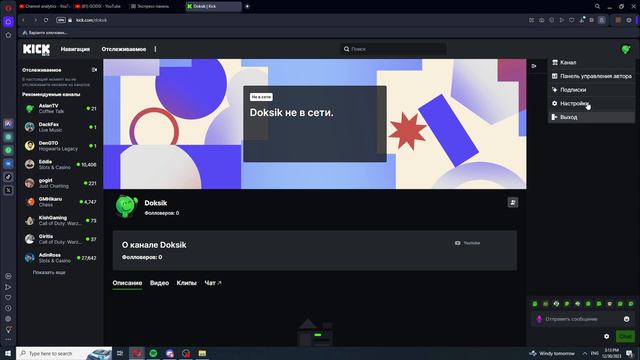640x360 pixels.
Task: Open TikTok in Opera sidebar
Action: [8, 177]
